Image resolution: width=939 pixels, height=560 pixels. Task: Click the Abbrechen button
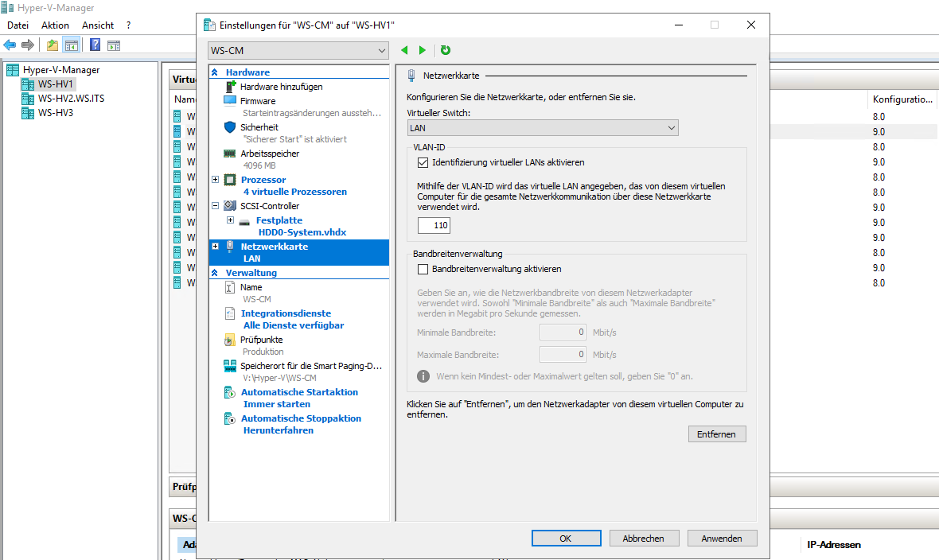644,539
